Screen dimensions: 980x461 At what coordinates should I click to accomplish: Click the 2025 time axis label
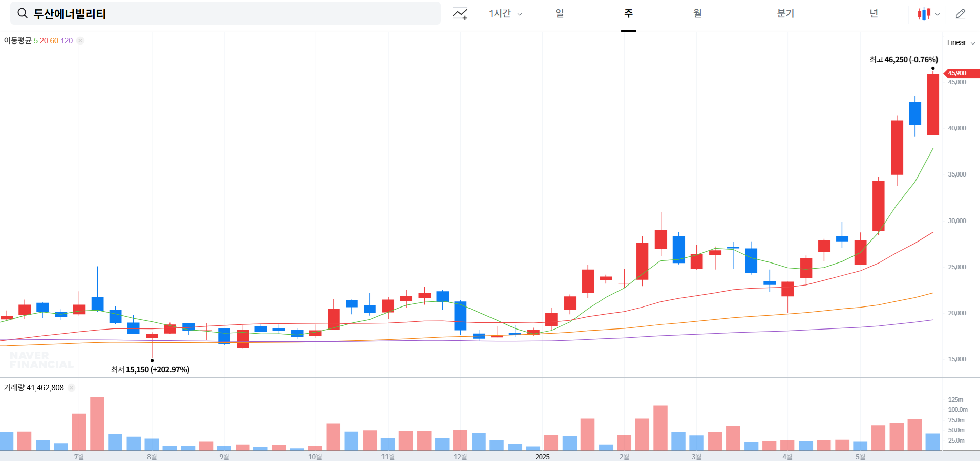pos(542,456)
